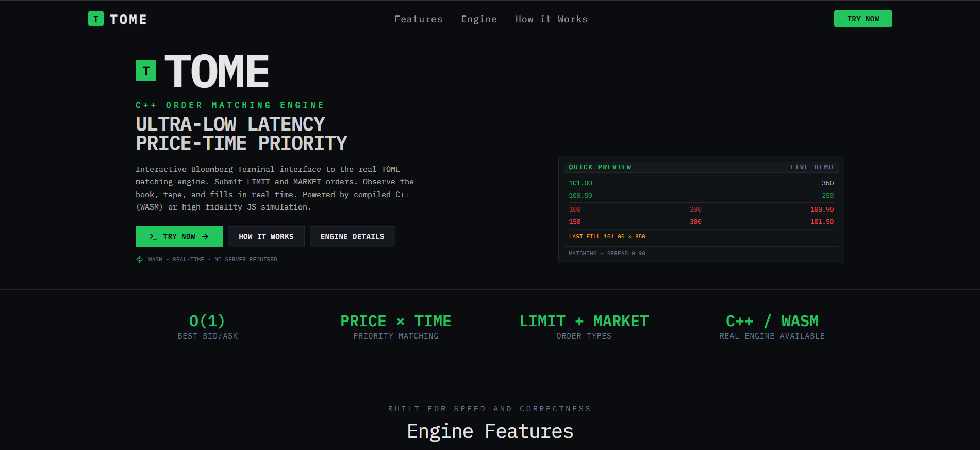Click the red 101.50 price
The height and width of the screenshot is (450, 980).
pos(822,222)
